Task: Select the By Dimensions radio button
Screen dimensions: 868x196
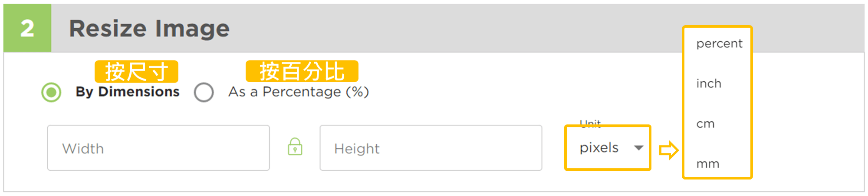Action: [51, 92]
